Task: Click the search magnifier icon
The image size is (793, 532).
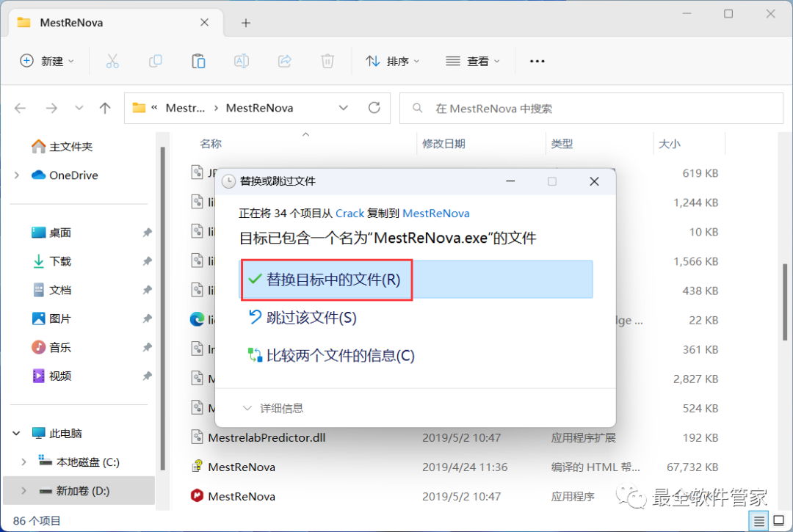Action: (417, 108)
